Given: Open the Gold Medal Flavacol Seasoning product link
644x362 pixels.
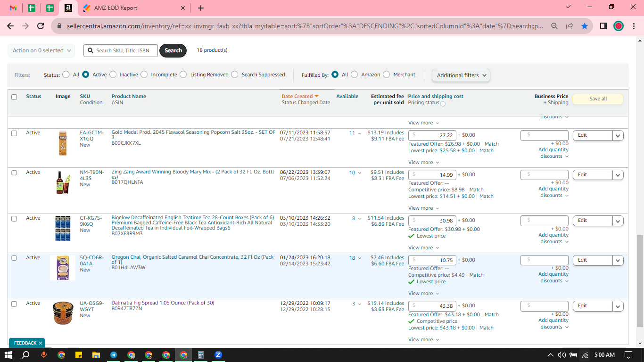Looking at the screenshot, I should pos(193,135).
